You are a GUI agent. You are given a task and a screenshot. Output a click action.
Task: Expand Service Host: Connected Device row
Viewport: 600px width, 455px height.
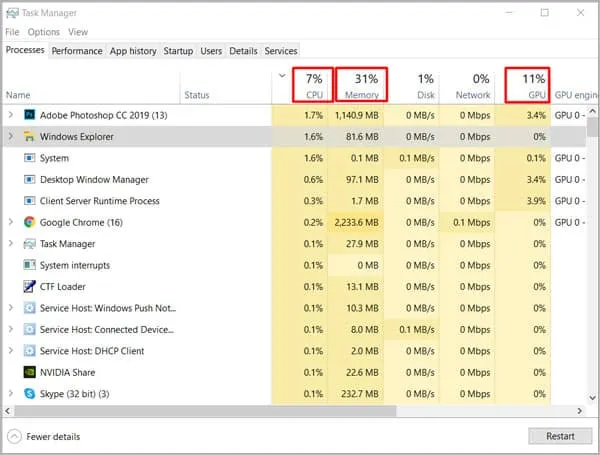(11, 329)
